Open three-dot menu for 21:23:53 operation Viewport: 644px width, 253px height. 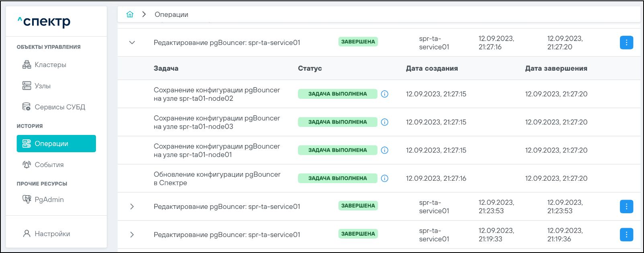point(626,206)
